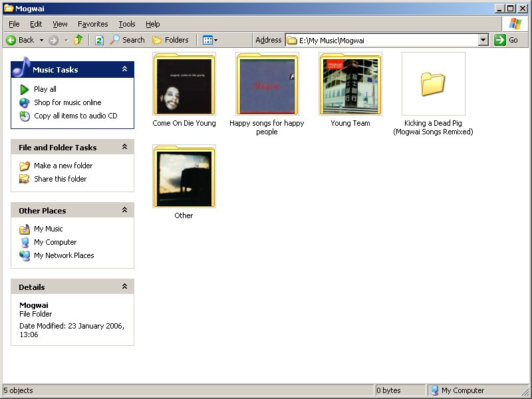Image resolution: width=532 pixels, height=399 pixels.
Task: Select the Come On Die Young folder thumbnail
Action: point(184,84)
